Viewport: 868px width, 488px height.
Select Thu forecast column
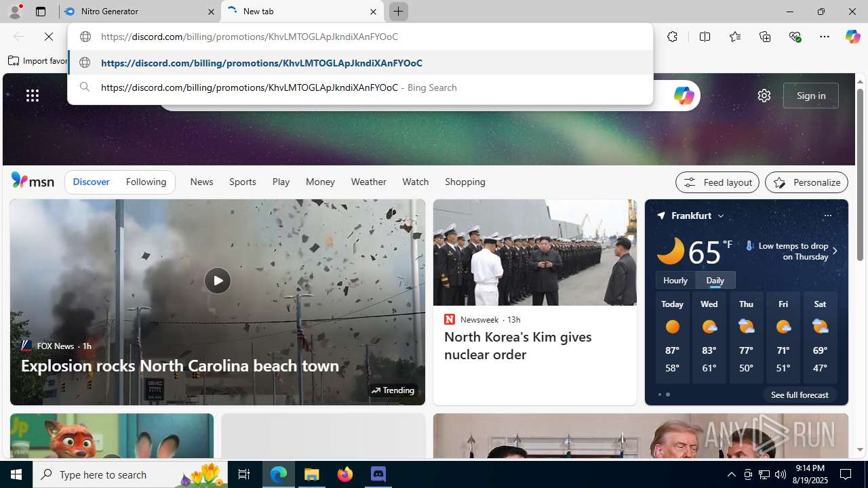(x=746, y=338)
